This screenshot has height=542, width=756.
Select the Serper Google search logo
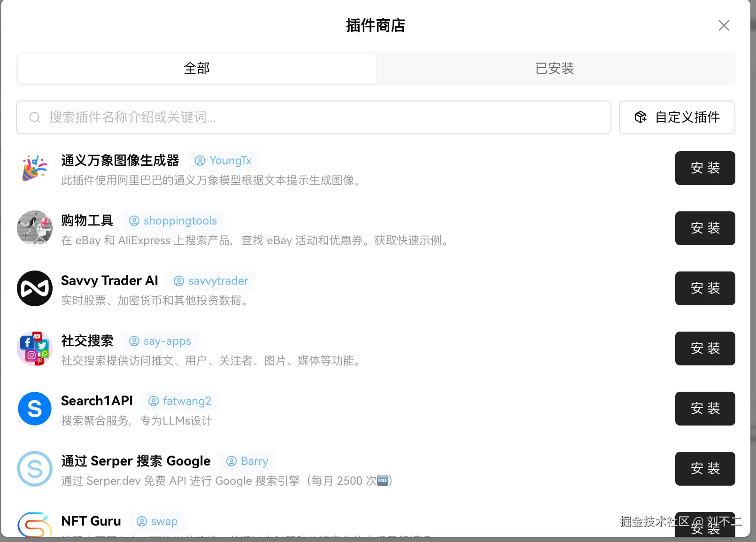[x=35, y=469]
